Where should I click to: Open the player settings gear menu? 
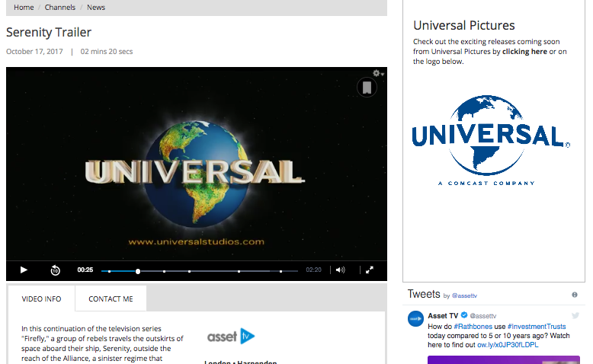tap(378, 73)
